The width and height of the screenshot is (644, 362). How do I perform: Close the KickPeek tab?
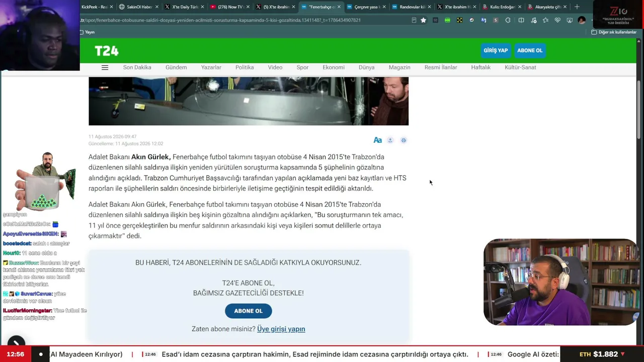coord(112,7)
